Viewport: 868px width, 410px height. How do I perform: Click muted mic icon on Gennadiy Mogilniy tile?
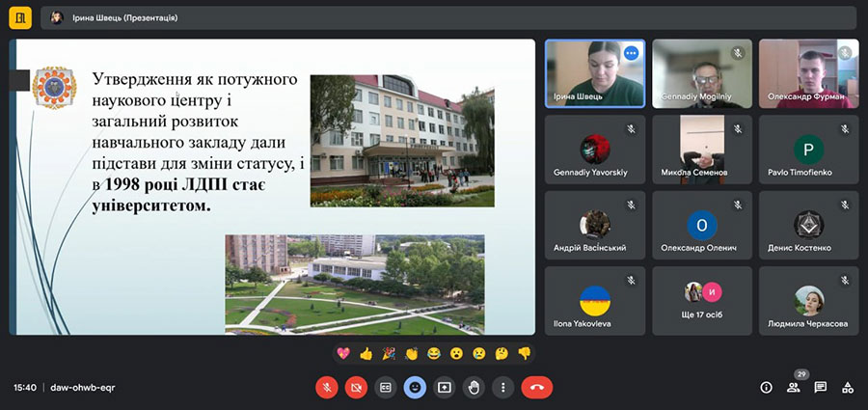(x=738, y=53)
